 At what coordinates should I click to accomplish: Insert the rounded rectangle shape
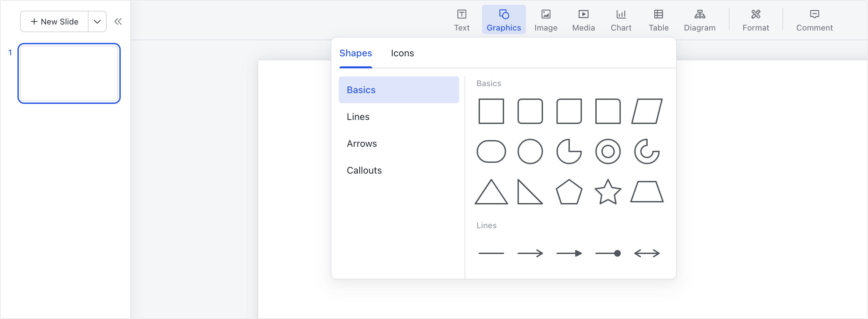(x=530, y=111)
